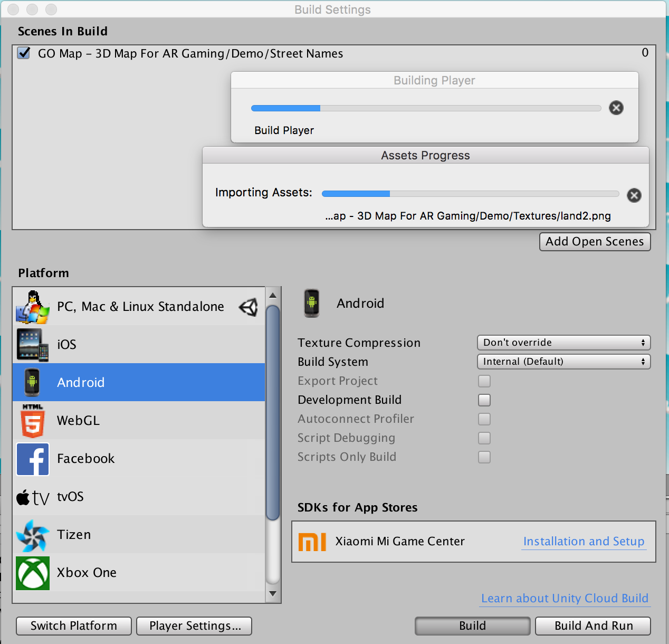
Task: Pick the tvOS platform icon
Action: click(33, 497)
